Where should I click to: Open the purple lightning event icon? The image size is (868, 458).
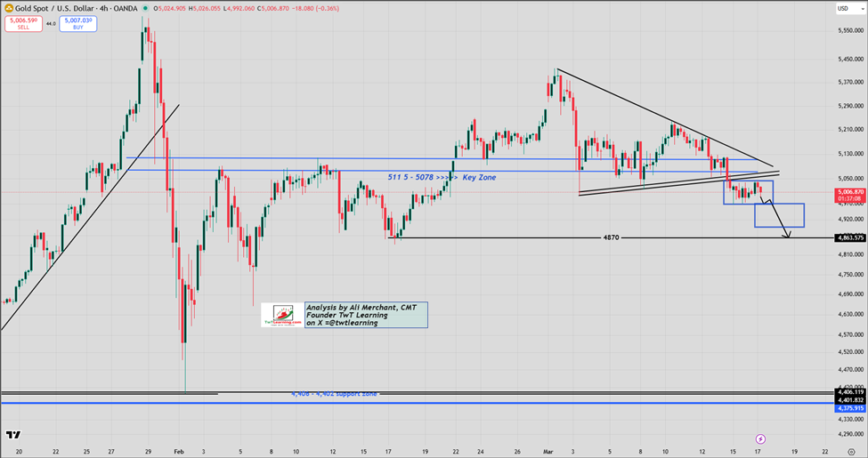(760, 438)
